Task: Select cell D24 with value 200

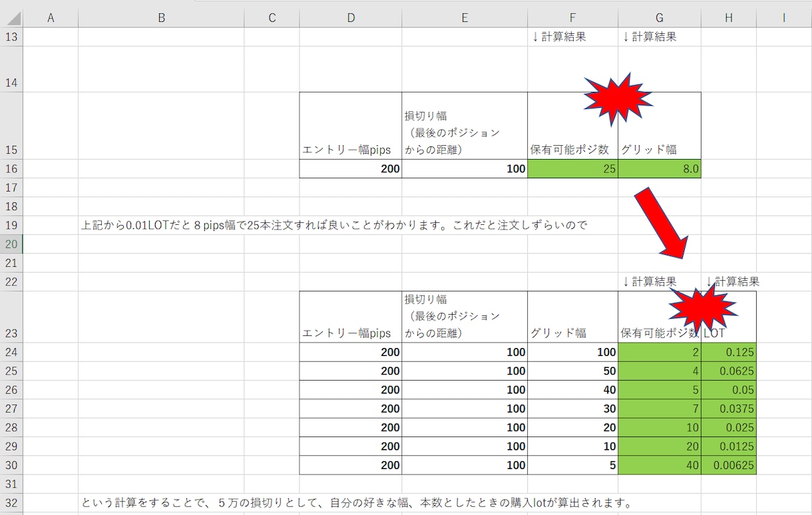Action: click(x=351, y=353)
